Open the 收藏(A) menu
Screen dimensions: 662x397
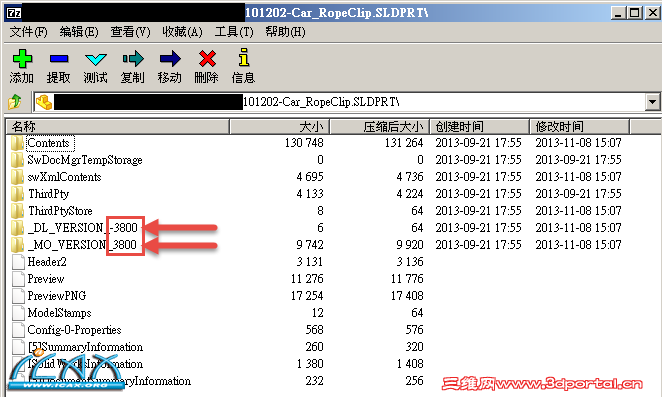[x=182, y=32]
